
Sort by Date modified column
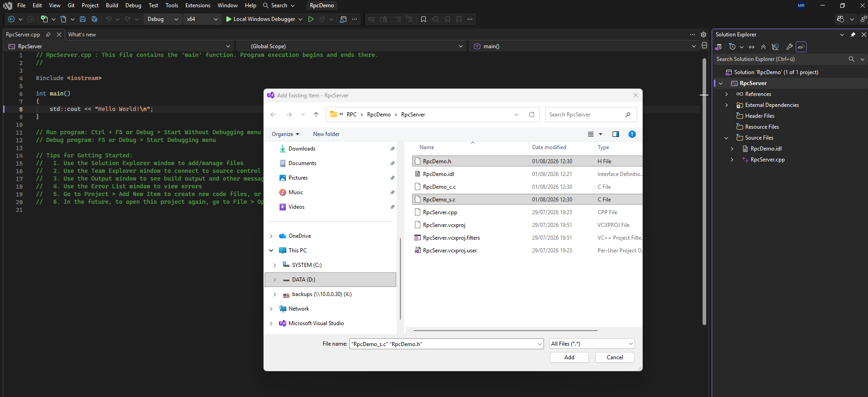(549, 147)
